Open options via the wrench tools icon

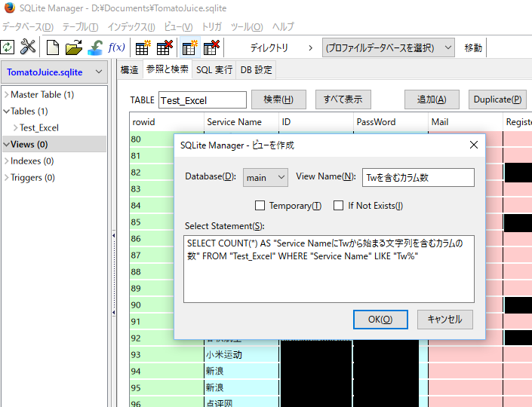28,47
